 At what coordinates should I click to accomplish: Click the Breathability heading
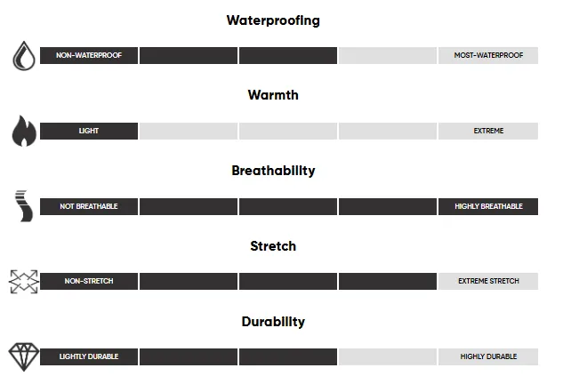tap(273, 171)
